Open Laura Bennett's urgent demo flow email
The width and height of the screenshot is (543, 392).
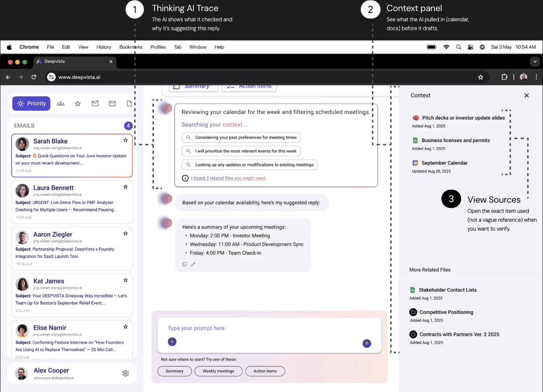(72, 202)
